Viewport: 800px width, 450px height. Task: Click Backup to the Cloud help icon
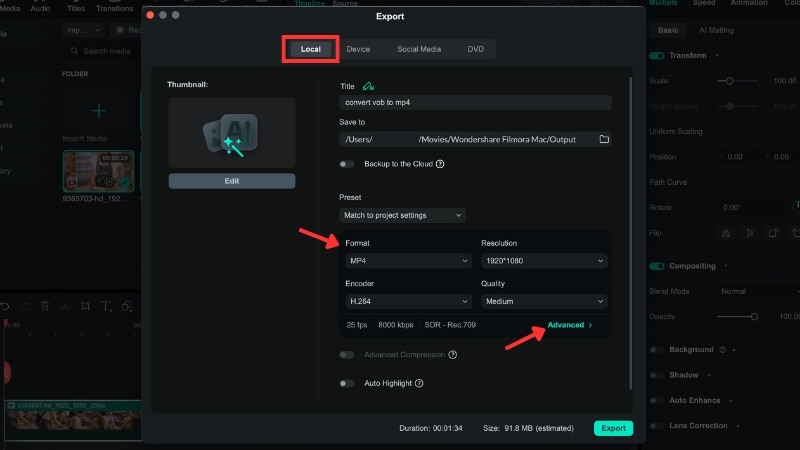point(440,164)
